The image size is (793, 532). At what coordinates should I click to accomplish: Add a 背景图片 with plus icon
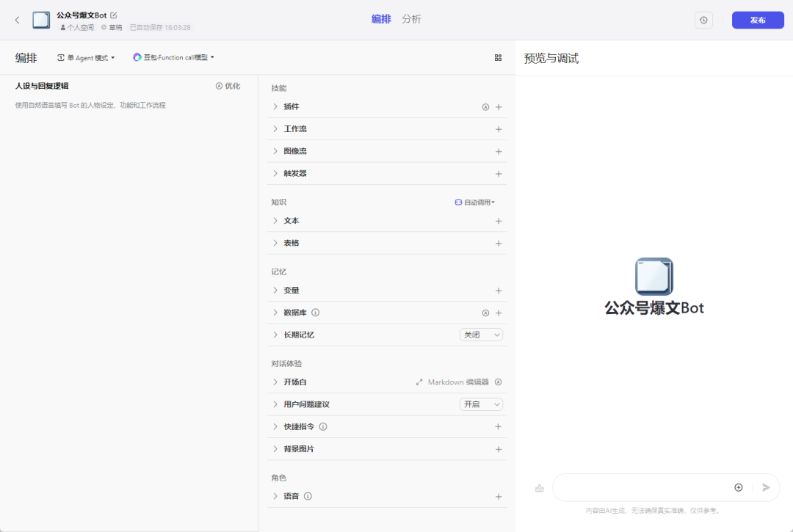(x=499, y=449)
